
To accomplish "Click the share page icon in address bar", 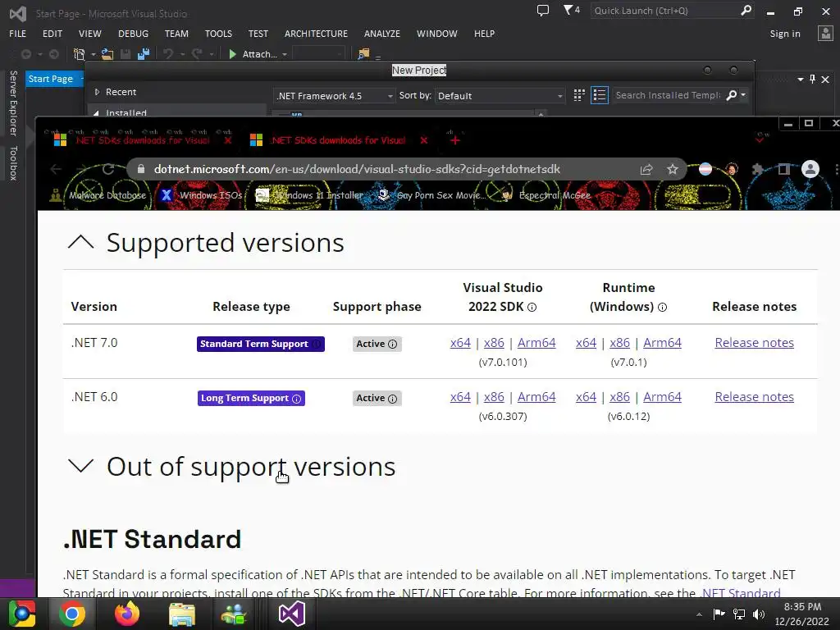I will click(646, 170).
